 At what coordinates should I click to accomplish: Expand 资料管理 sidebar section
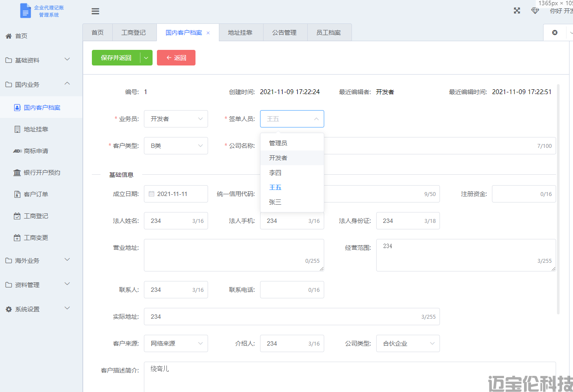click(67, 284)
